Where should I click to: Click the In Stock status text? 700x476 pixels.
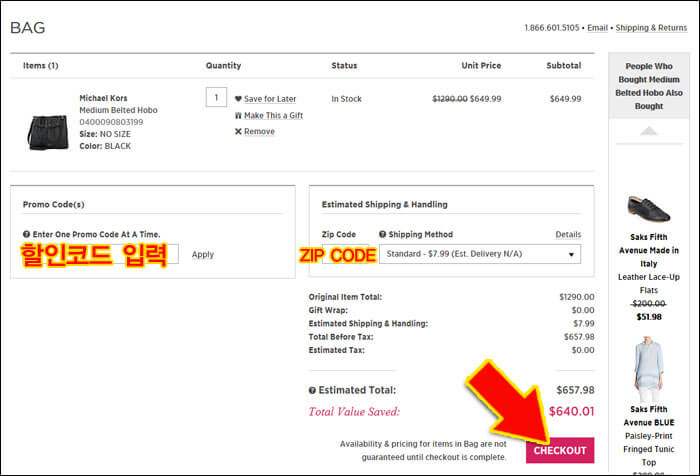click(346, 99)
